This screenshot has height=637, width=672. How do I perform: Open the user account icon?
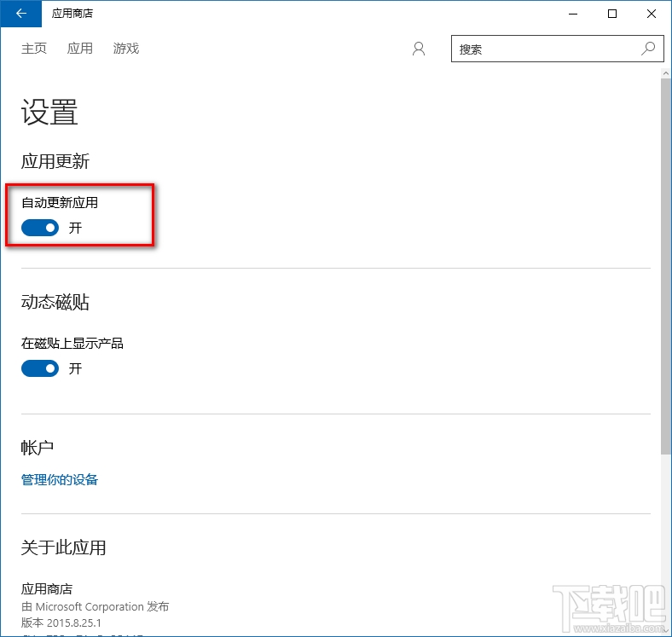418,49
